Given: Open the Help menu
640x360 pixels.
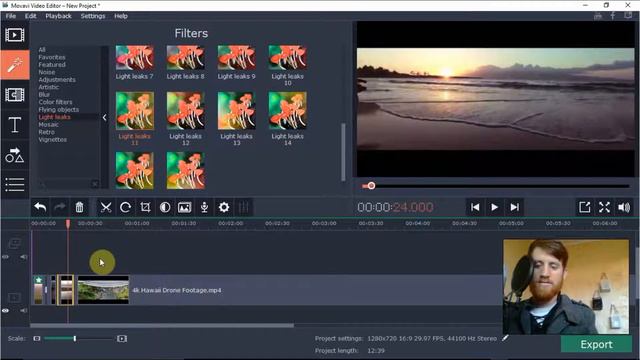Looking at the screenshot, I should [x=121, y=16].
